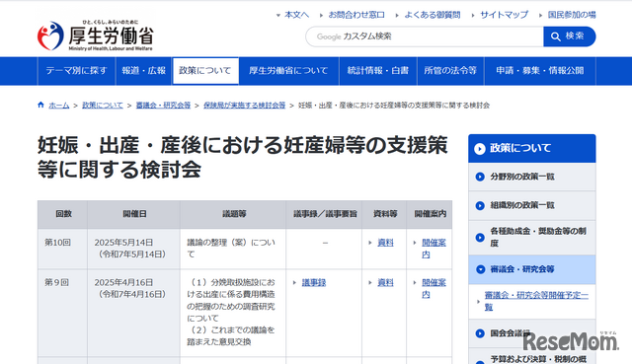Click the 検索 button

(x=569, y=36)
